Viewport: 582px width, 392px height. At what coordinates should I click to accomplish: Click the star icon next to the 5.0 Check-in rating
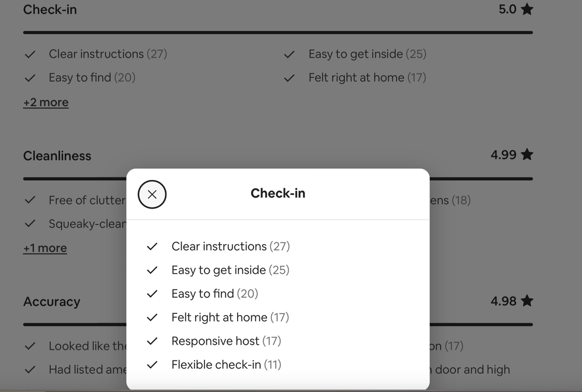tap(527, 9)
